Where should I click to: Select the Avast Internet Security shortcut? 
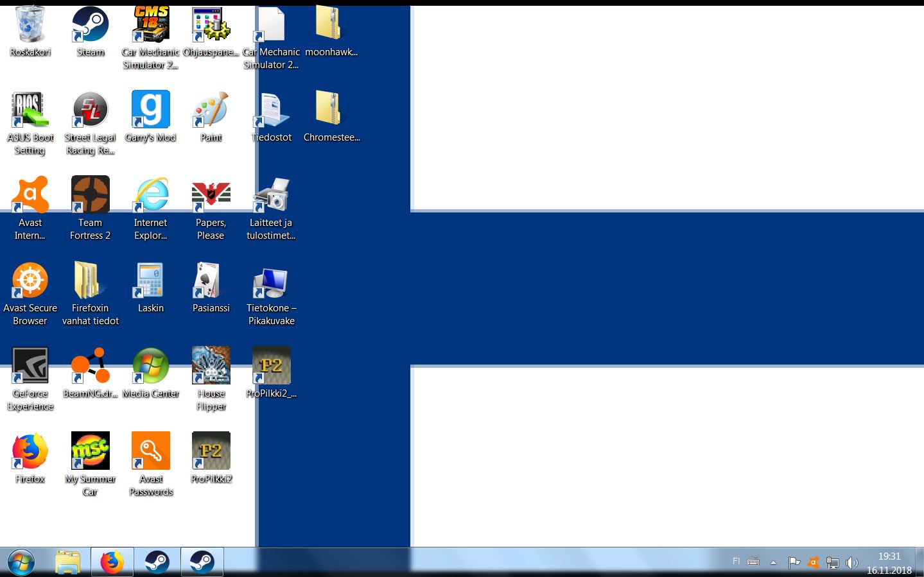point(30,209)
